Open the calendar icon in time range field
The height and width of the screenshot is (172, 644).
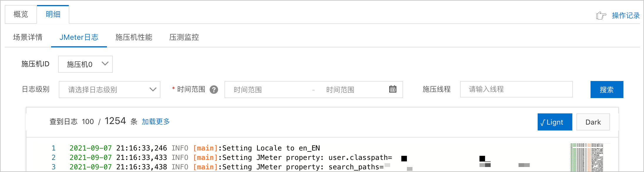(393, 89)
